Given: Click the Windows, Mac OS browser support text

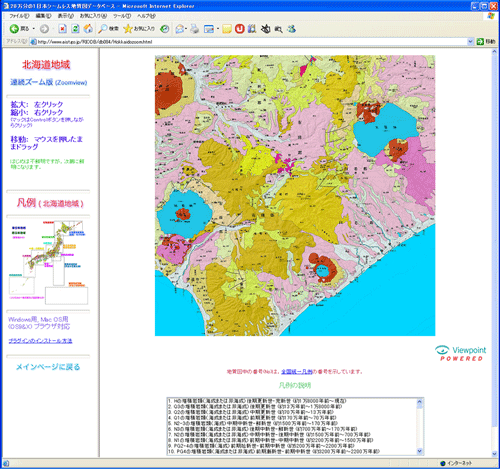Looking at the screenshot, I should click(x=39, y=323).
